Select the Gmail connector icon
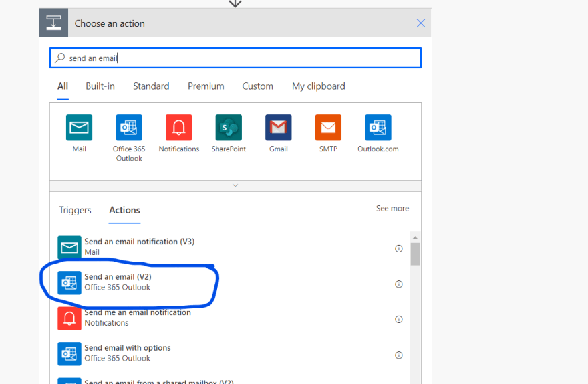This screenshot has height=384, width=588. (x=278, y=128)
